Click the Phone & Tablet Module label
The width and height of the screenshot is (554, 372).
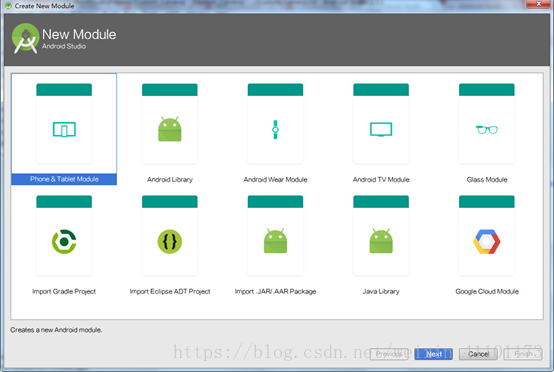coord(64,179)
